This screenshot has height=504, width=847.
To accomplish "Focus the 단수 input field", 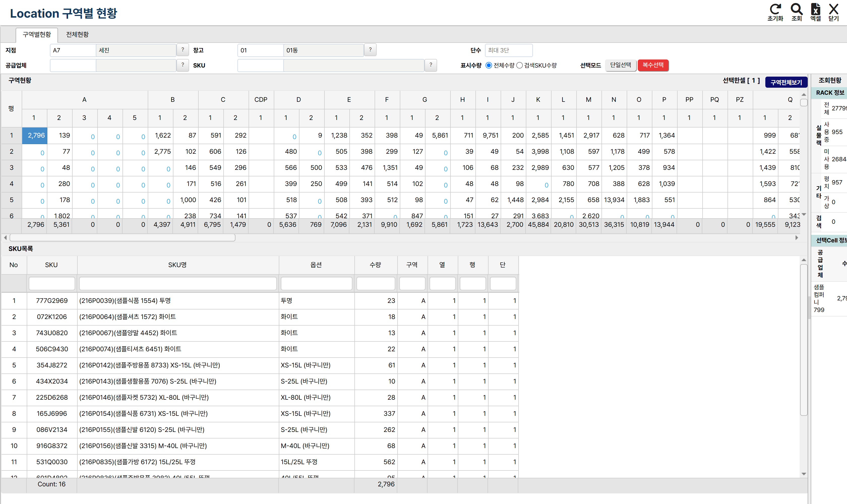I will point(509,50).
